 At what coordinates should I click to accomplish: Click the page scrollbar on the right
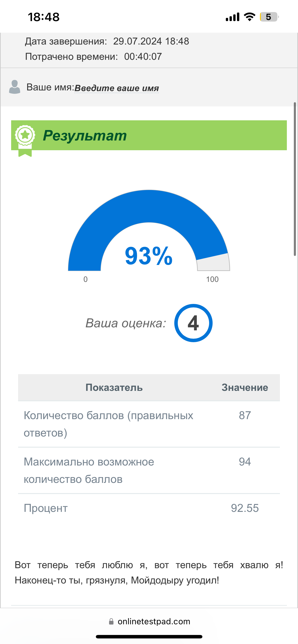click(295, 179)
